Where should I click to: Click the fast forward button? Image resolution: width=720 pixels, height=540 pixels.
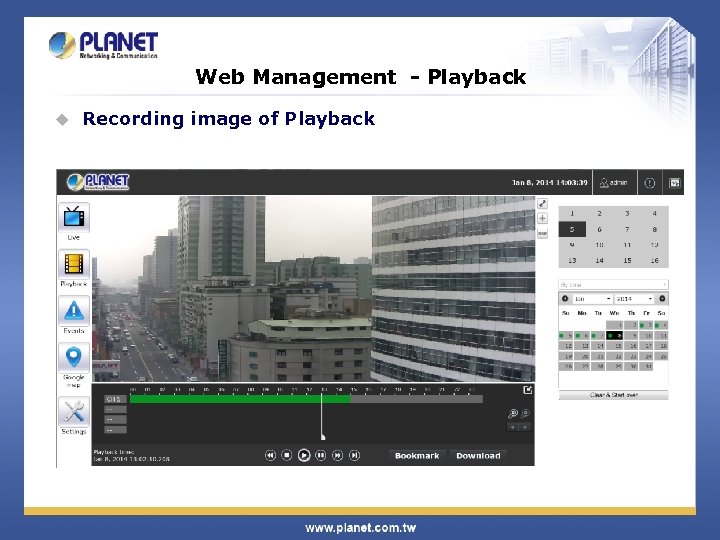tap(338, 455)
